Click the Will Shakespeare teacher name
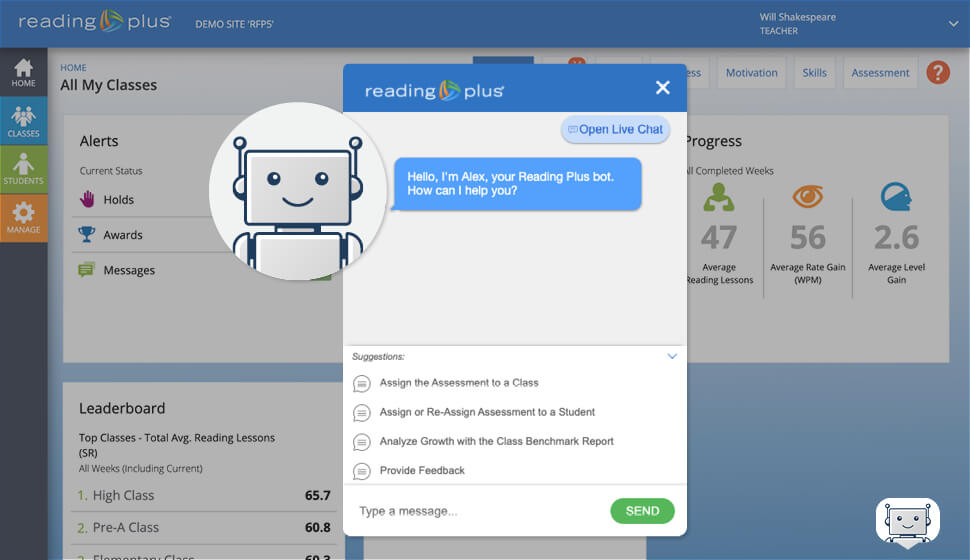This screenshot has height=560, width=970. (x=797, y=17)
